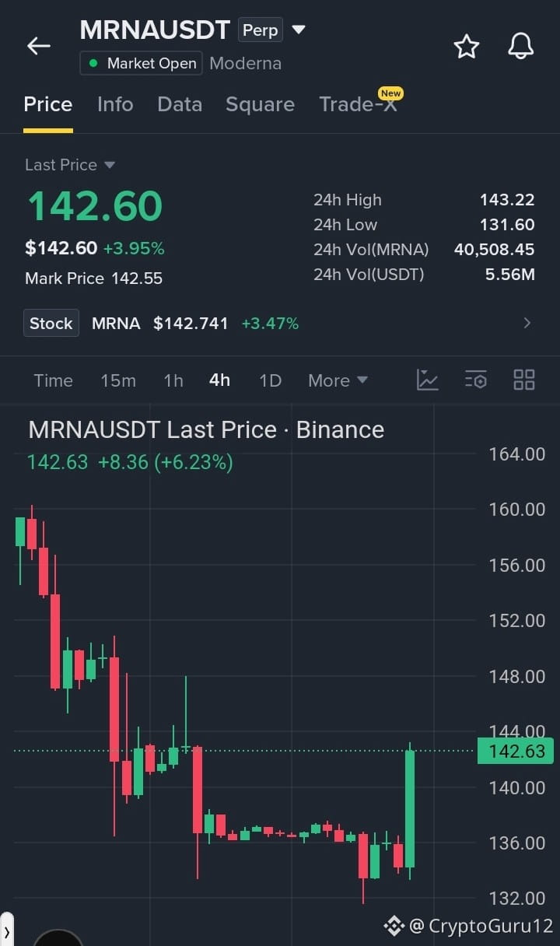Tap the Moderna company name

click(246, 64)
